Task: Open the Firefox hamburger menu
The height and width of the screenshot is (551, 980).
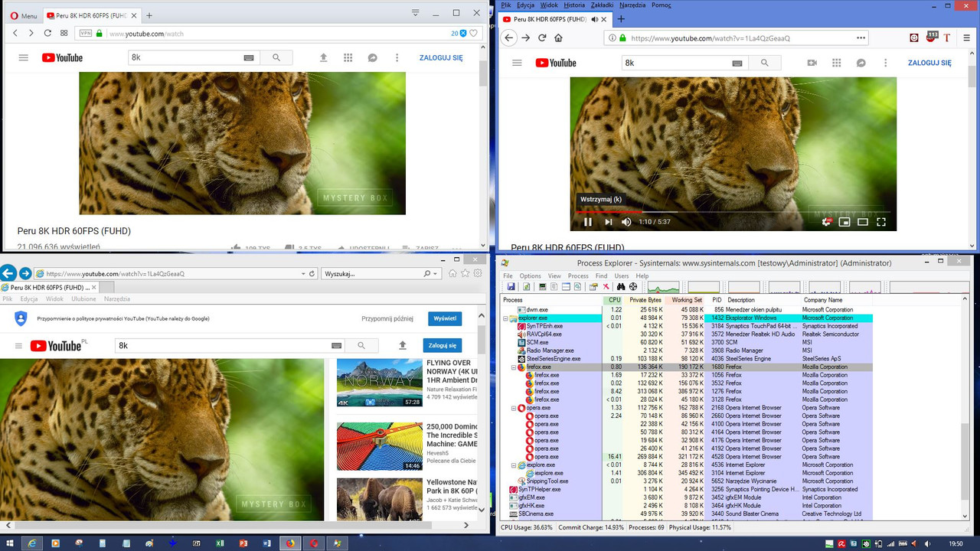Action: pos(966,37)
